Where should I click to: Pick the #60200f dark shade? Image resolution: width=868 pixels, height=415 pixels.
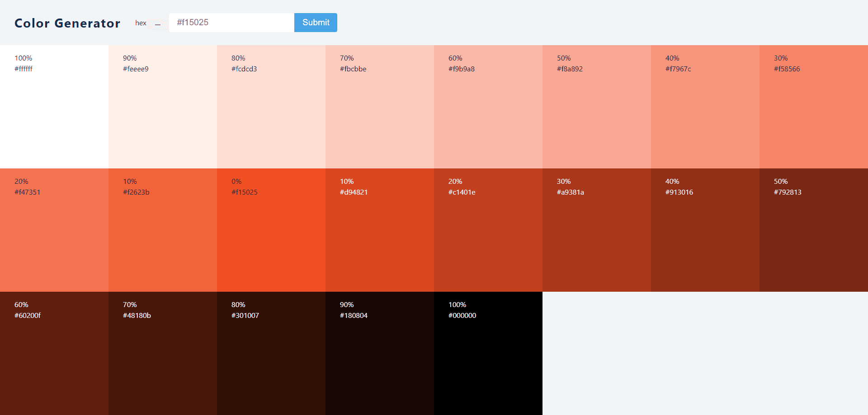point(54,353)
